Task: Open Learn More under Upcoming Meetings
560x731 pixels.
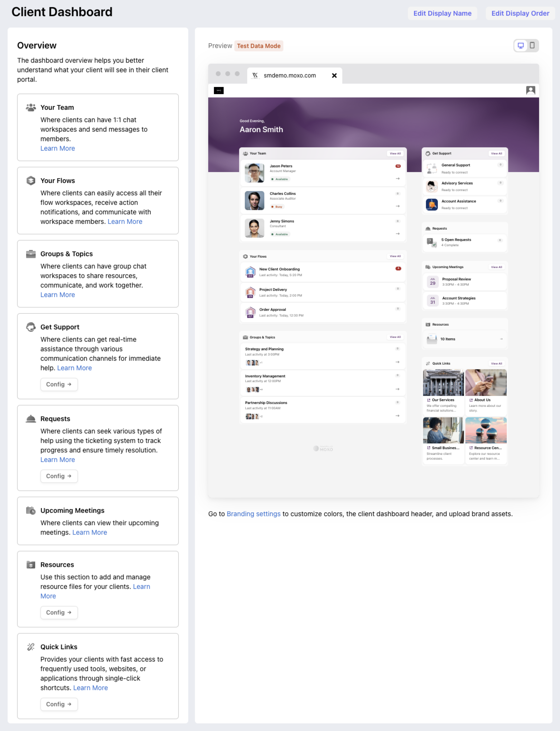Action: click(90, 532)
